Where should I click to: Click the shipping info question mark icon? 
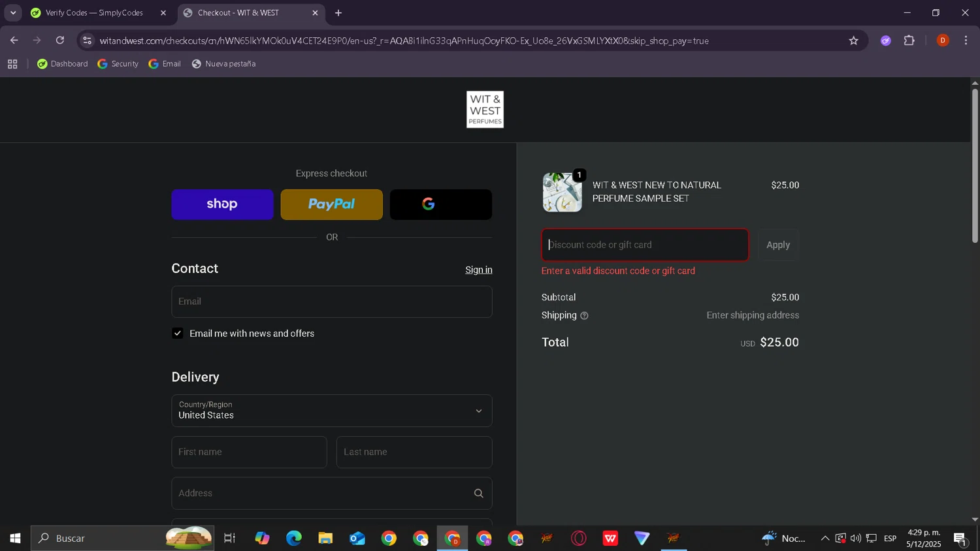tap(584, 316)
